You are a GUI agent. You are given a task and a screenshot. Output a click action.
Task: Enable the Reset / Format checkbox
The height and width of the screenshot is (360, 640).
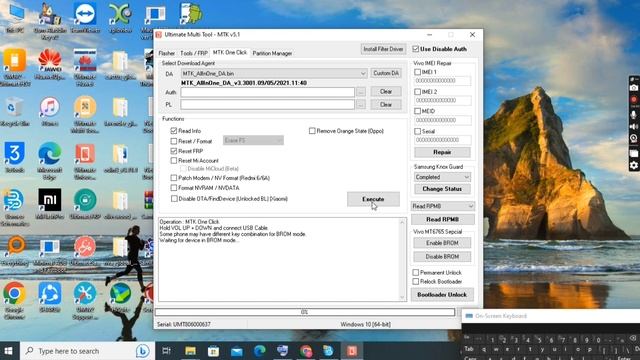pyautogui.click(x=173, y=141)
